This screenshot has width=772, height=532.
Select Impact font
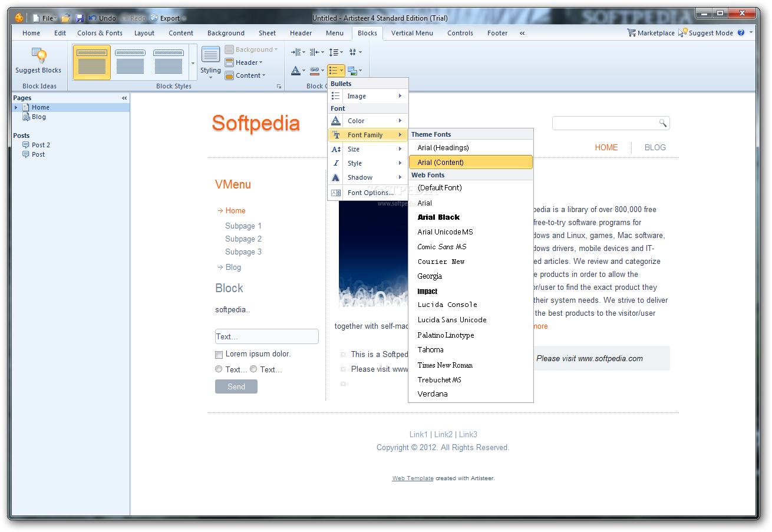point(471,291)
